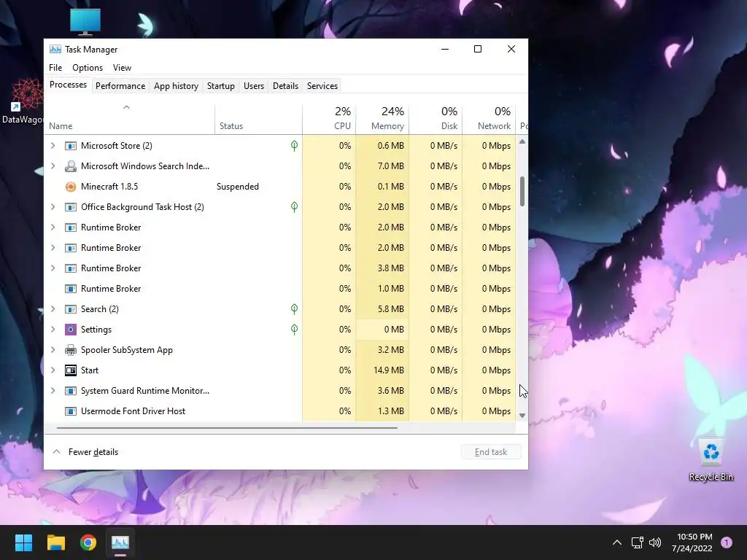Open the notification badge in system tray

(x=727, y=542)
